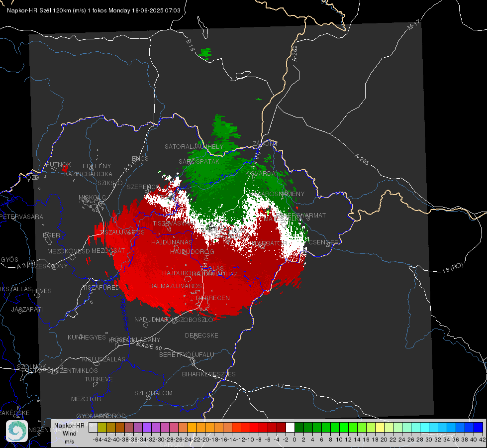Select the KISUJSZALLAS label
Image resolution: width=487 pixels, height=448 pixels.
[104, 359]
